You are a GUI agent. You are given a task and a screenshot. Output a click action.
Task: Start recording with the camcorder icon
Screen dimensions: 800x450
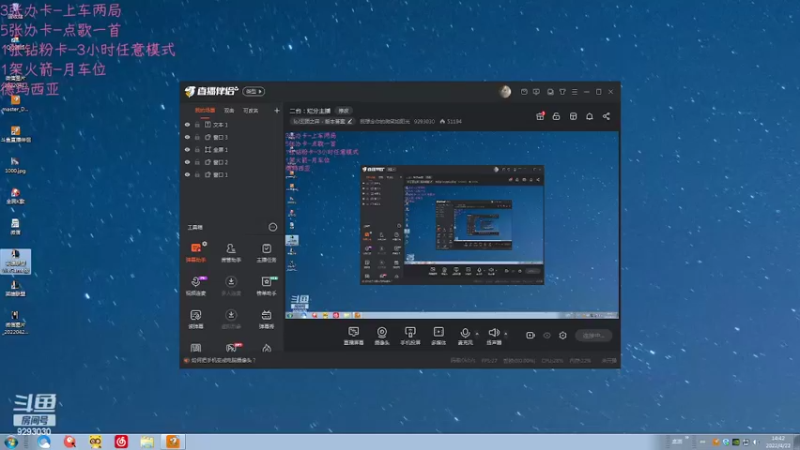[530, 335]
